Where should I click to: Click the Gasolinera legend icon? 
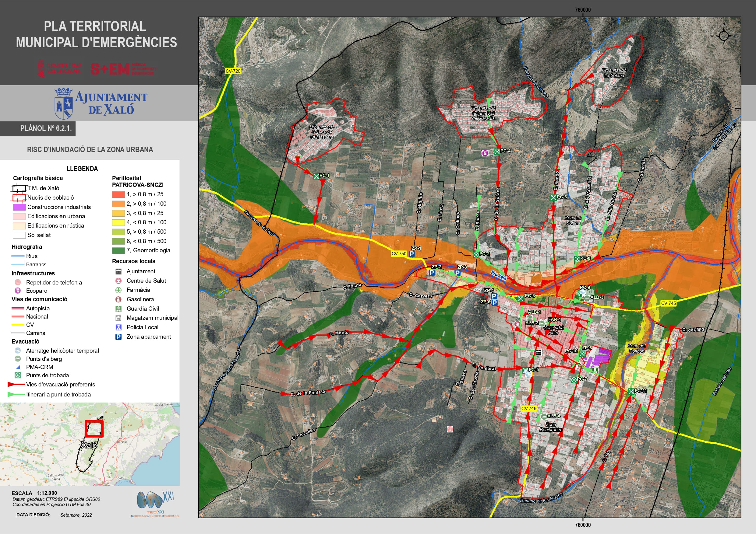(118, 299)
